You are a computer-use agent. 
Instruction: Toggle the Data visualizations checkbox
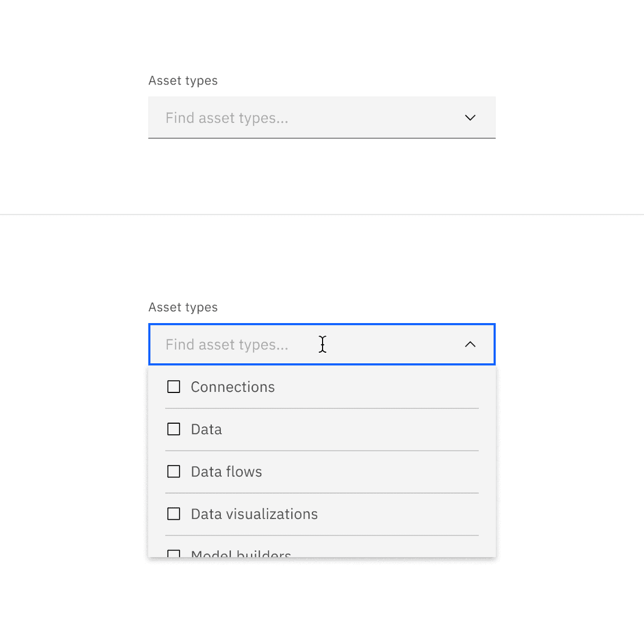[x=173, y=513]
